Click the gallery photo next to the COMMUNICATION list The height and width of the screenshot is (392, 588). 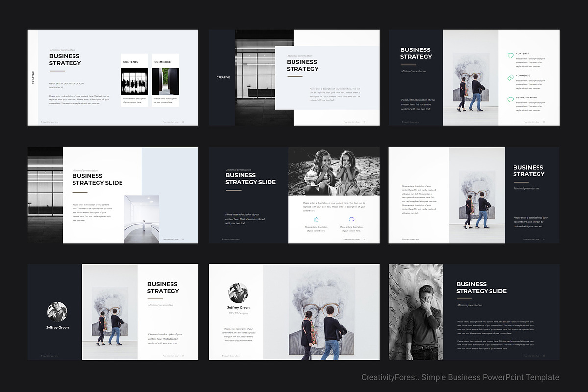(x=471, y=77)
